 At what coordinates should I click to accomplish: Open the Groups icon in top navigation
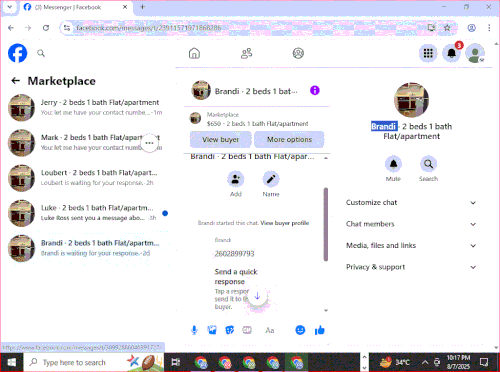(x=298, y=53)
